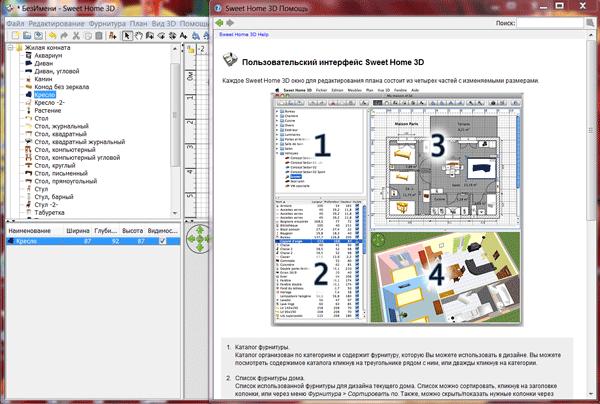This screenshot has height=404, width=600.
Task: Select Стул, барный item
Action: (x=54, y=197)
